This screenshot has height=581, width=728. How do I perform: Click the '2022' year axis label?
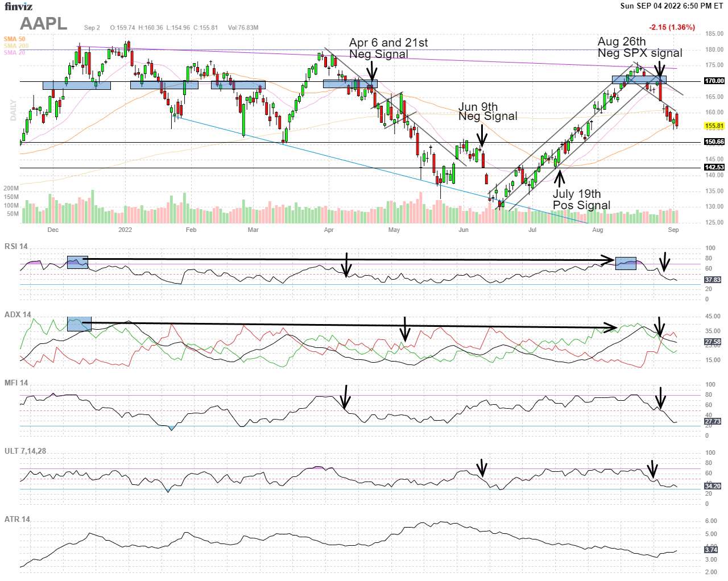click(125, 230)
